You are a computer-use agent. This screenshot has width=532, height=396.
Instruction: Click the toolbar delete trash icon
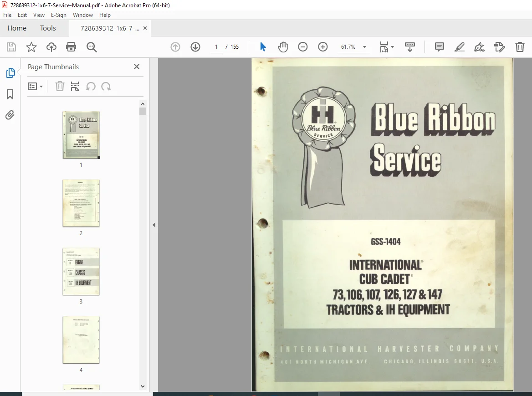coord(520,47)
